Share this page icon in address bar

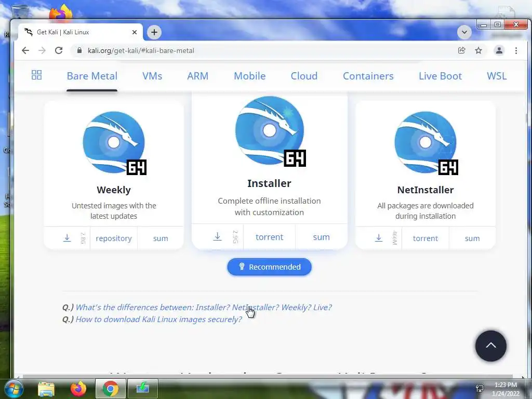462,50
